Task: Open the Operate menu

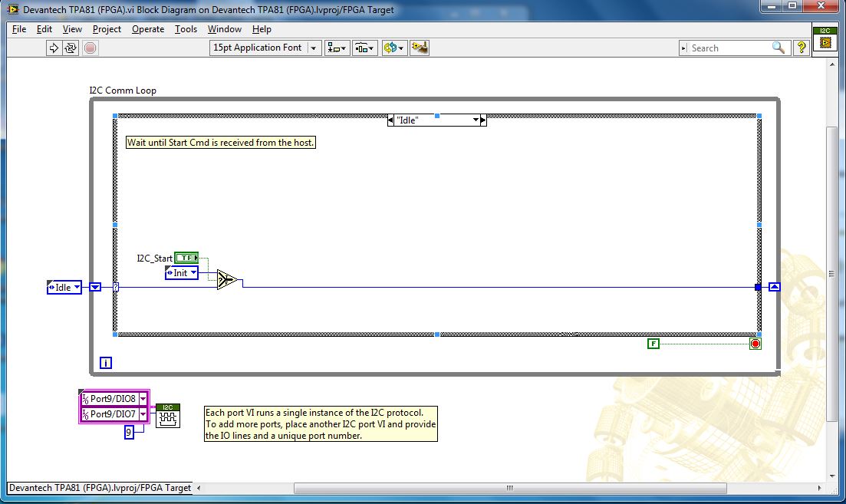Action: coord(148,29)
